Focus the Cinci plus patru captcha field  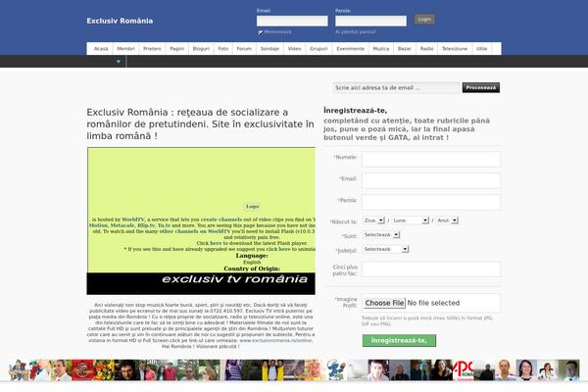431,269
